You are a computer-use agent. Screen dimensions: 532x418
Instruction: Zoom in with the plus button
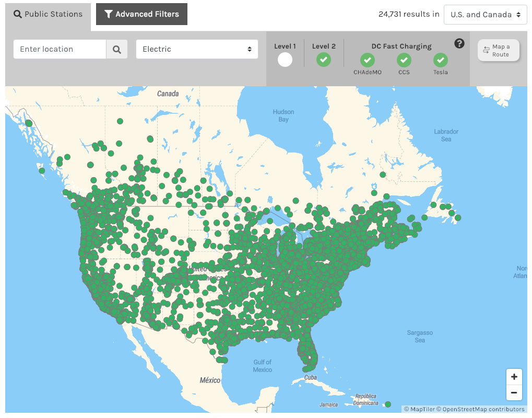[x=514, y=377]
